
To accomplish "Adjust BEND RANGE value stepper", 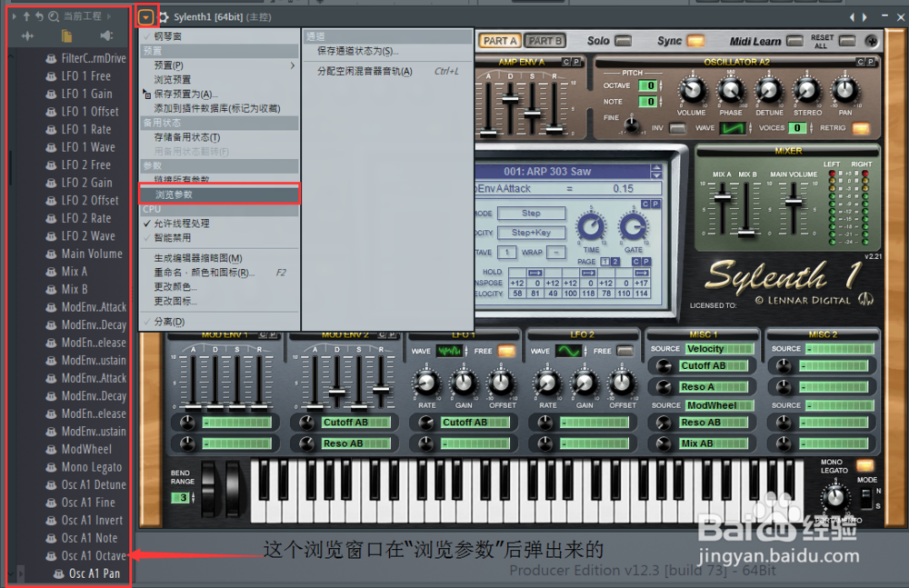I will point(193,497).
